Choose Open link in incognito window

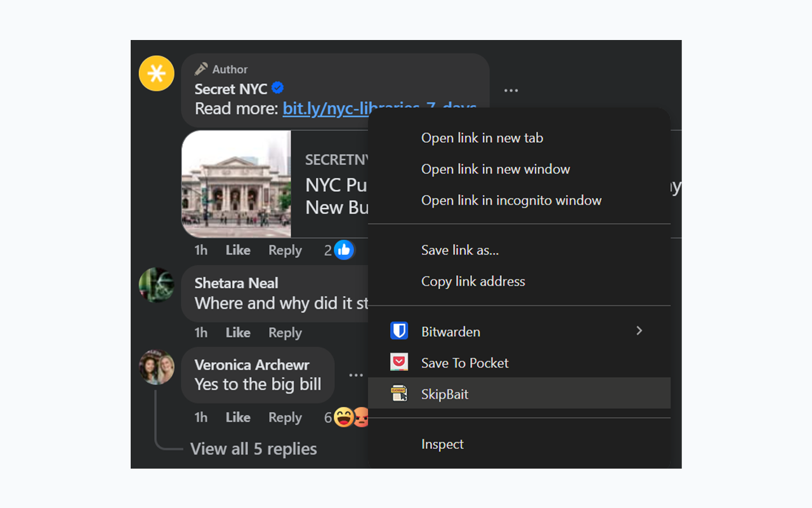pos(519,200)
